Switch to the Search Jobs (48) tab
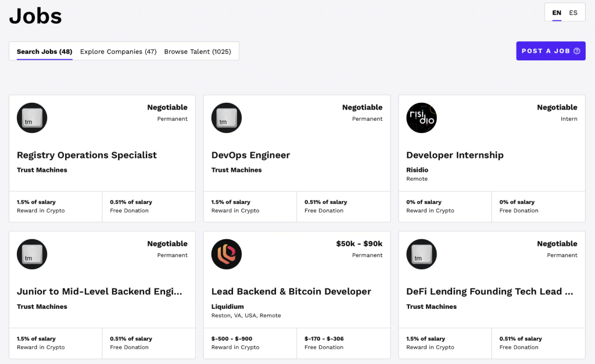 click(x=44, y=52)
